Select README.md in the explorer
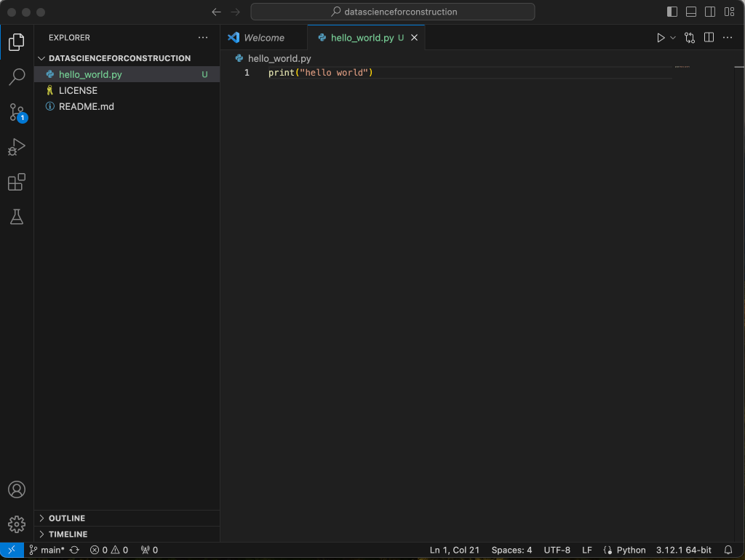The height and width of the screenshot is (560, 745). pos(86,106)
